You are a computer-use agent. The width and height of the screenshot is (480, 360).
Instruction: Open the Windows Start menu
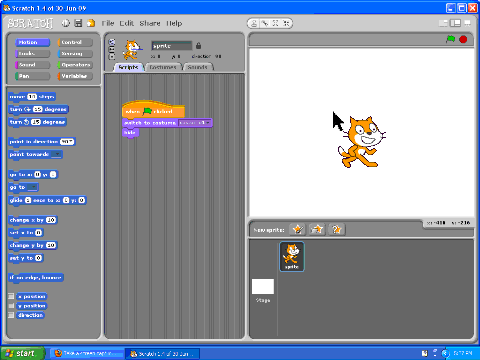[23, 353]
